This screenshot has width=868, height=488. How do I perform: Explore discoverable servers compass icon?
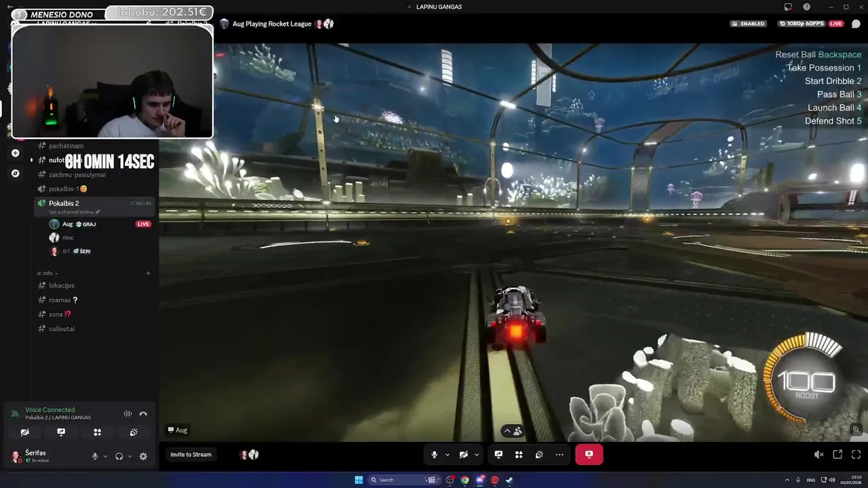pos(16,174)
